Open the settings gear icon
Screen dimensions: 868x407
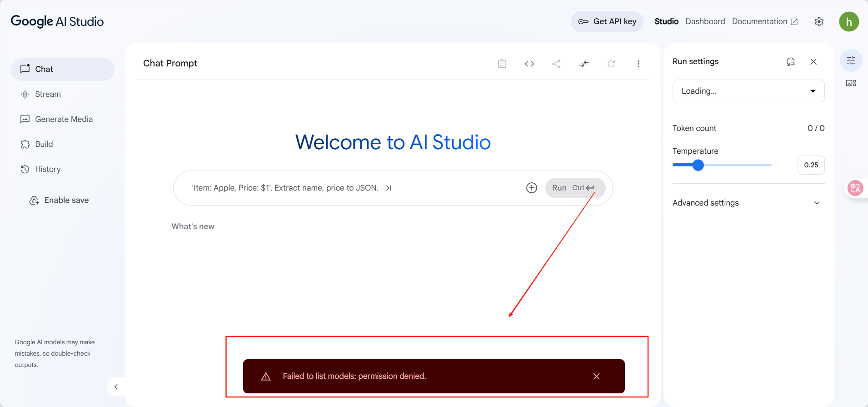[819, 22]
